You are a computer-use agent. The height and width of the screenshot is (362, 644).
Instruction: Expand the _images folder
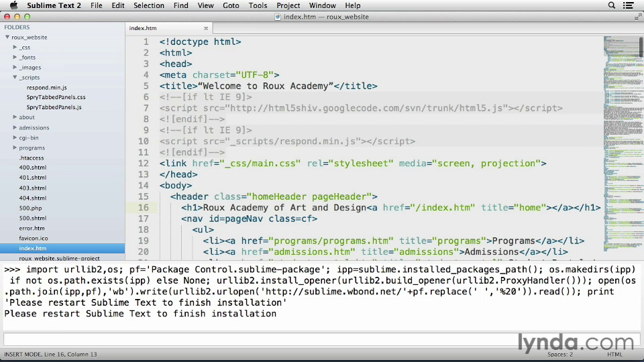click(15, 67)
